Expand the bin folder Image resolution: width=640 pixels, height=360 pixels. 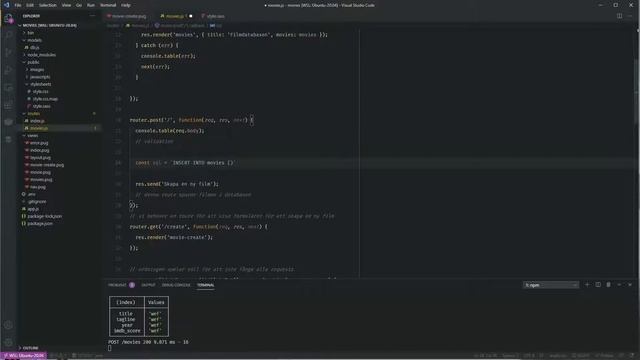coord(31,33)
